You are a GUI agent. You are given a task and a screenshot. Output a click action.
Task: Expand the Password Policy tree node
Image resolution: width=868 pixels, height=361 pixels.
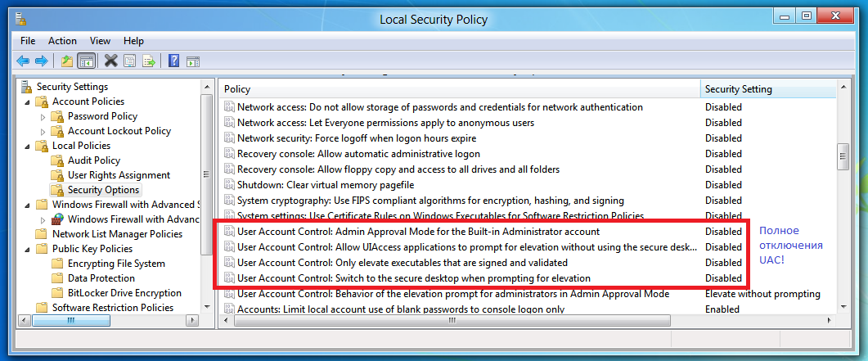pos(43,116)
